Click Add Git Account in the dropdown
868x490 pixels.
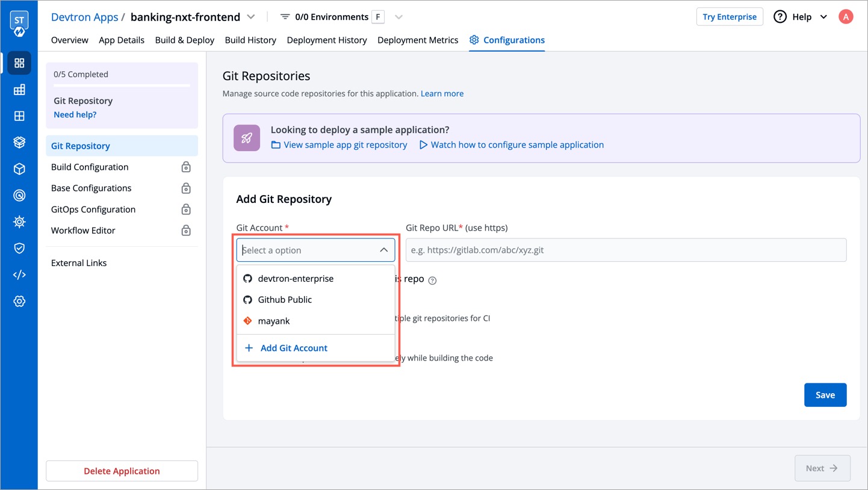(x=294, y=348)
